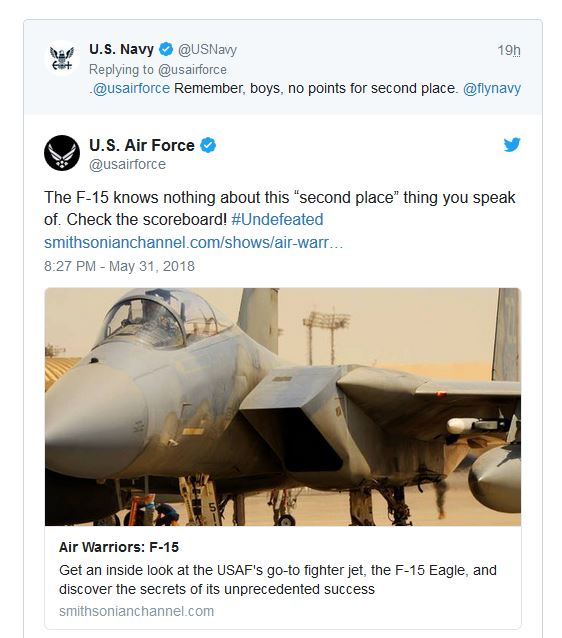Screen dimensions: 562x638
Task: Click the card description about the F-15 Eagle
Action: (278, 580)
